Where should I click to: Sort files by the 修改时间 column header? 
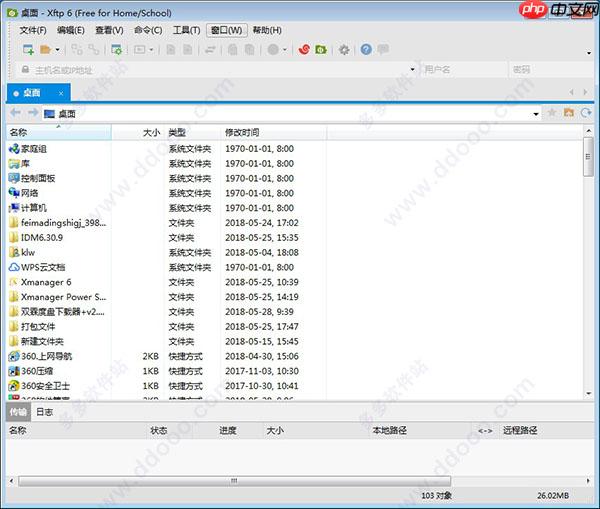tap(274, 133)
